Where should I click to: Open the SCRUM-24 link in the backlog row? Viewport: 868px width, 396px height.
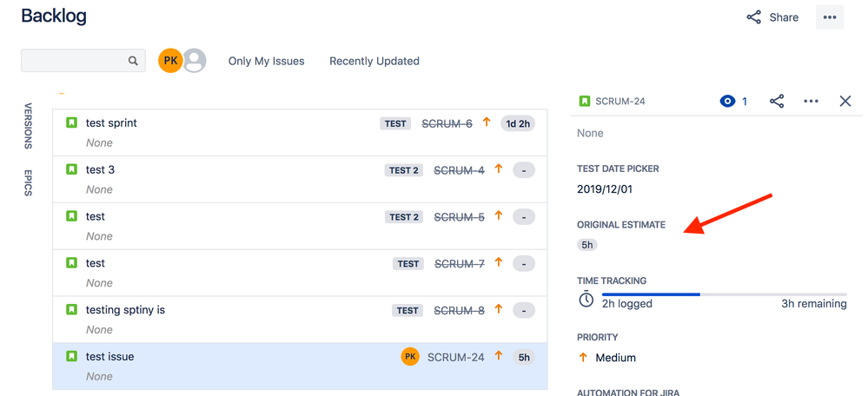[455, 357]
